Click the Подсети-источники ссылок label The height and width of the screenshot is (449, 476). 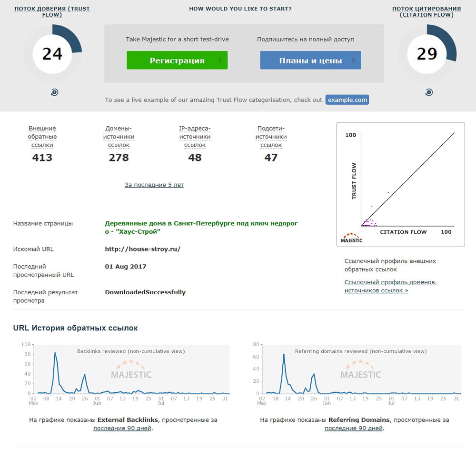[271, 137]
